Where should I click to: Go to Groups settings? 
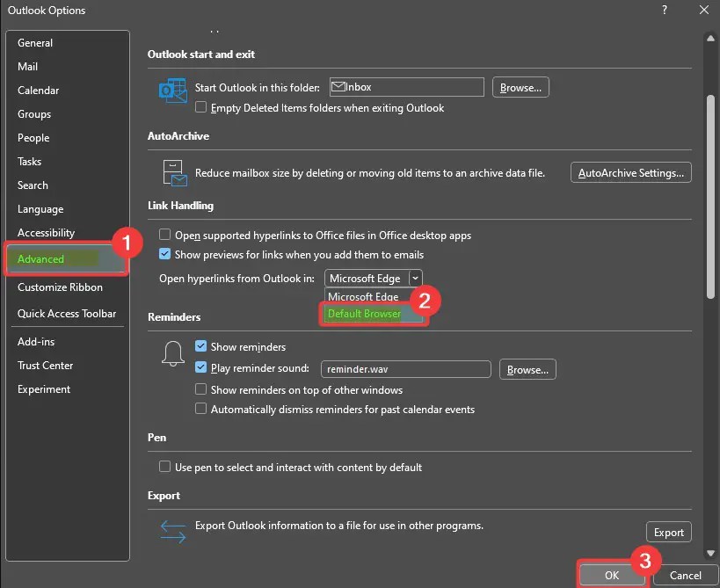[x=34, y=114]
